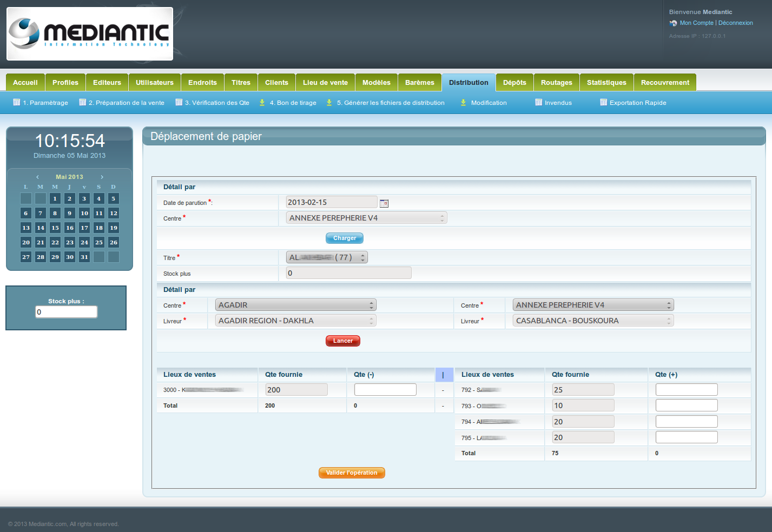Click the Paramétrage list icon
The height and width of the screenshot is (532, 772).
pos(17,102)
